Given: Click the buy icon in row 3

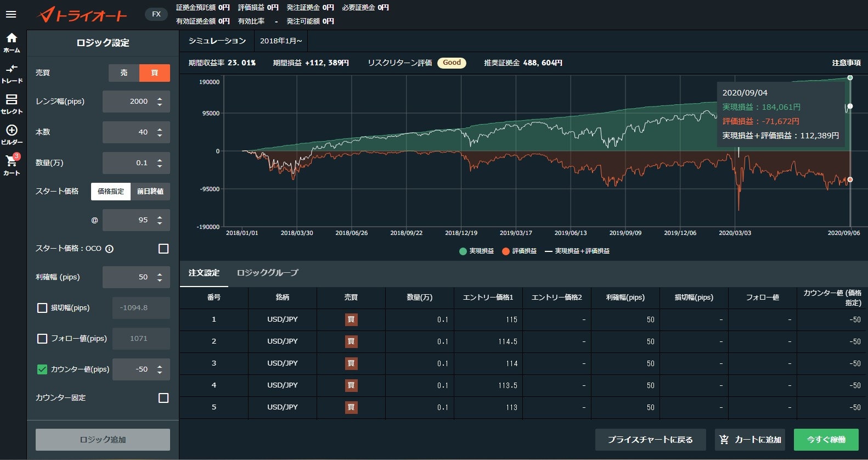Looking at the screenshot, I should tap(351, 363).
